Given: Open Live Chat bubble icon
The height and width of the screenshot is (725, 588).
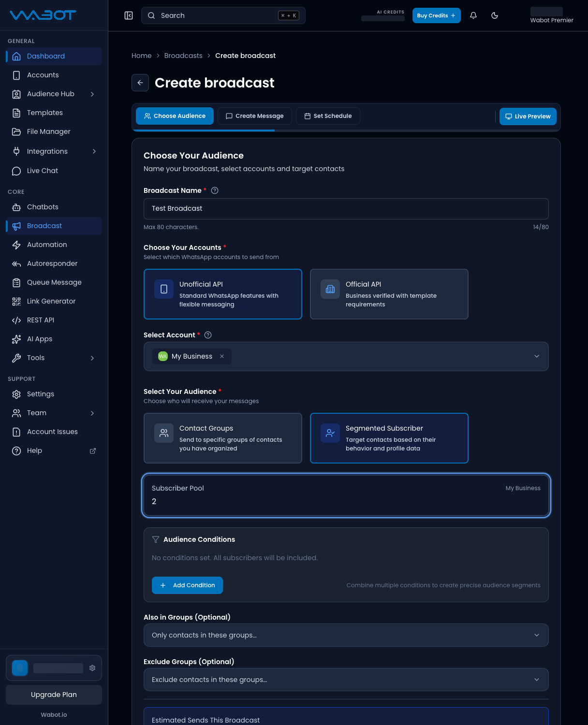Looking at the screenshot, I should 16,171.
